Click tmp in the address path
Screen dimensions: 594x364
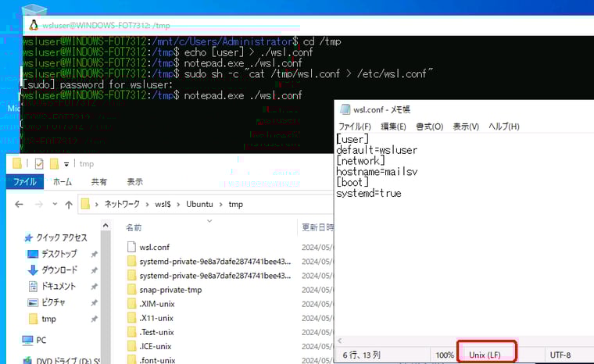[x=235, y=205]
